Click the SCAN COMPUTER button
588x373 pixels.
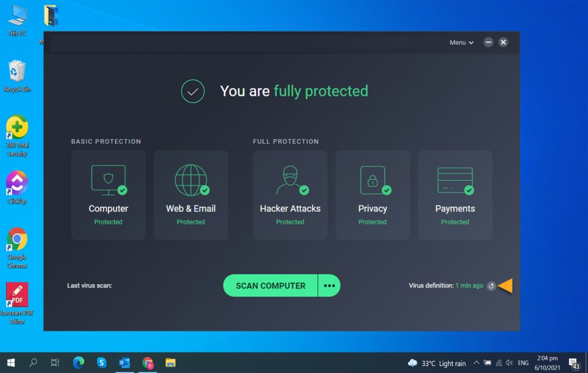click(x=270, y=286)
